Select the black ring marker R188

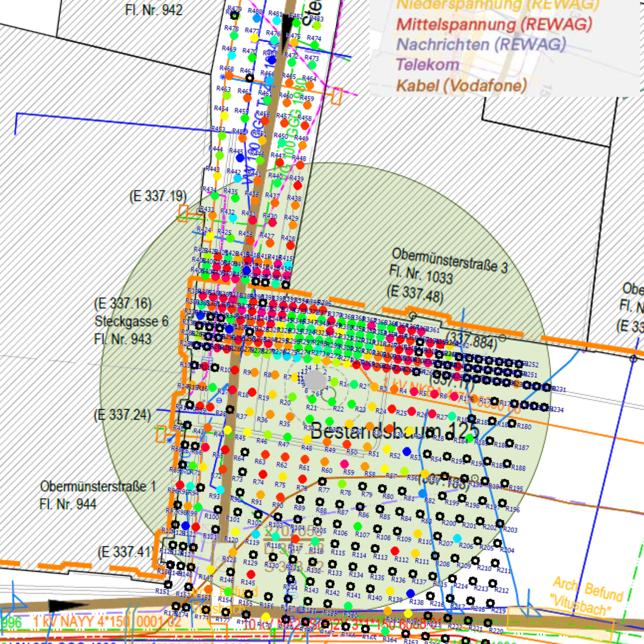[507, 463]
